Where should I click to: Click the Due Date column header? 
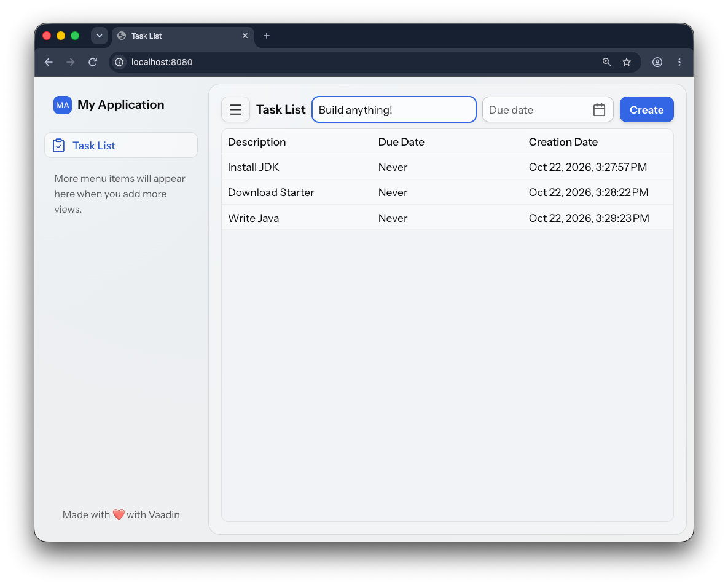coord(401,142)
